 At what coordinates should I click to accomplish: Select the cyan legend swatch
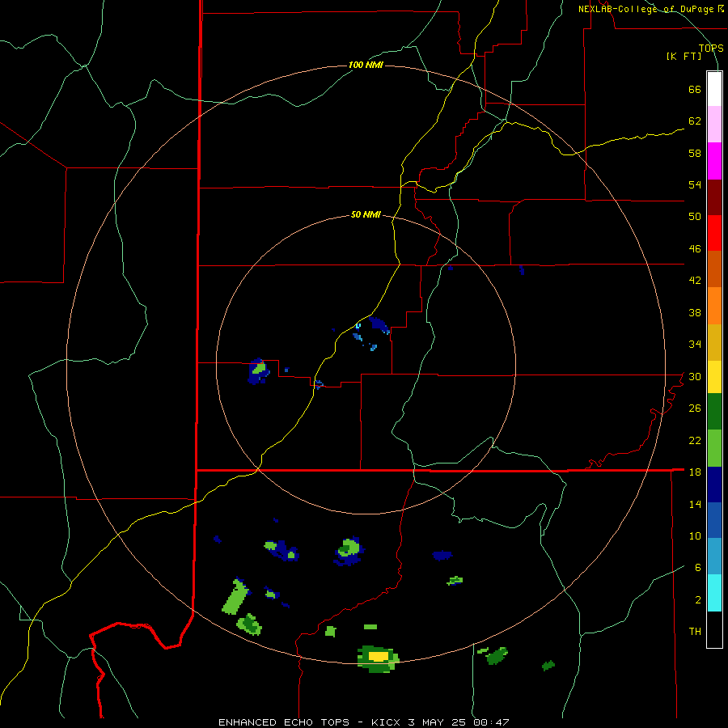click(714, 593)
